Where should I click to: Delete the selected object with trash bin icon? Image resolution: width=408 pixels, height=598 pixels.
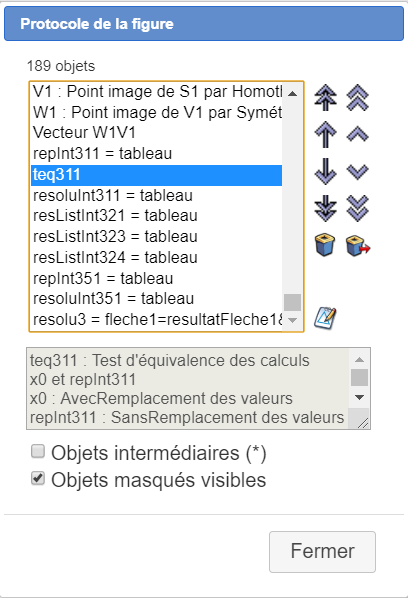coord(325,245)
